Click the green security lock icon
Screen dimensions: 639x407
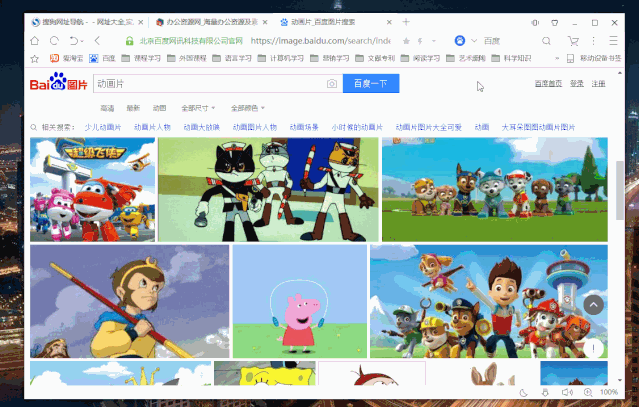[130, 41]
